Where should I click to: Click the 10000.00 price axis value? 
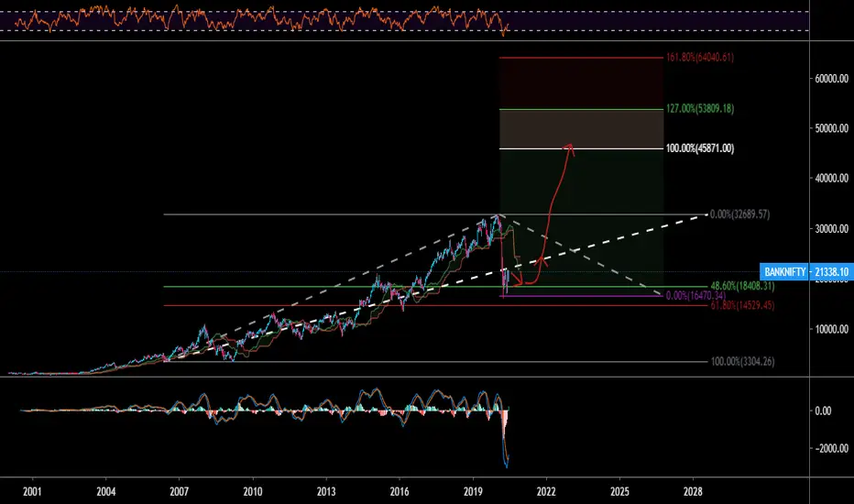(831, 329)
